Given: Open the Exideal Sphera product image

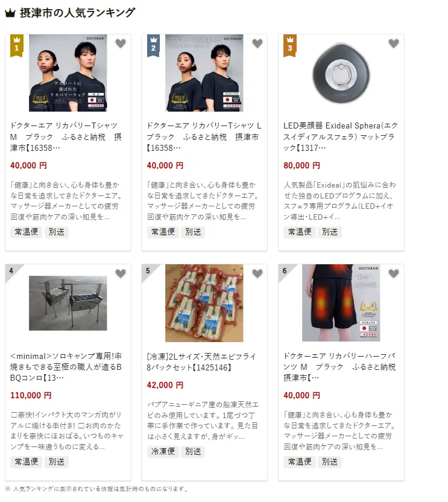Looking at the screenshot, I should point(341,73).
